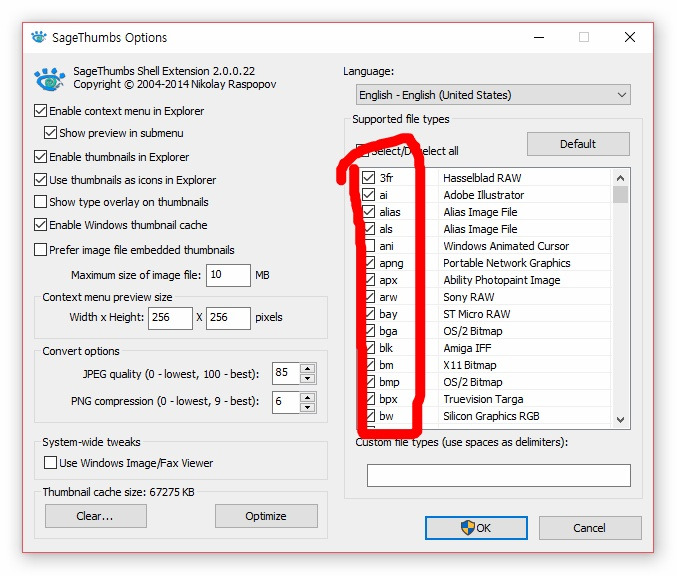Viewport: 677px width, 576px height.
Task: Select the Portable Network Graphics row
Action: click(506, 263)
